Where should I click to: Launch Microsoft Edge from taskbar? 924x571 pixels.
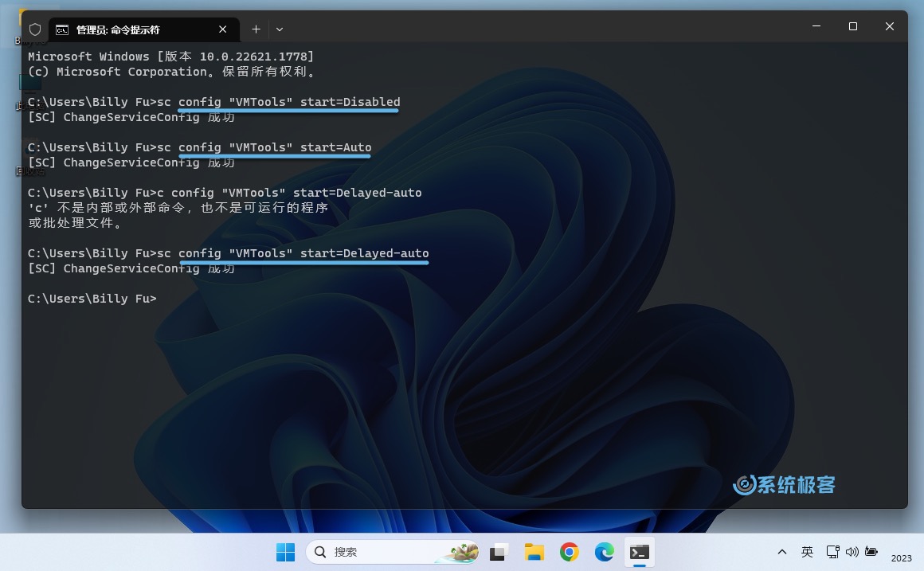coord(604,552)
